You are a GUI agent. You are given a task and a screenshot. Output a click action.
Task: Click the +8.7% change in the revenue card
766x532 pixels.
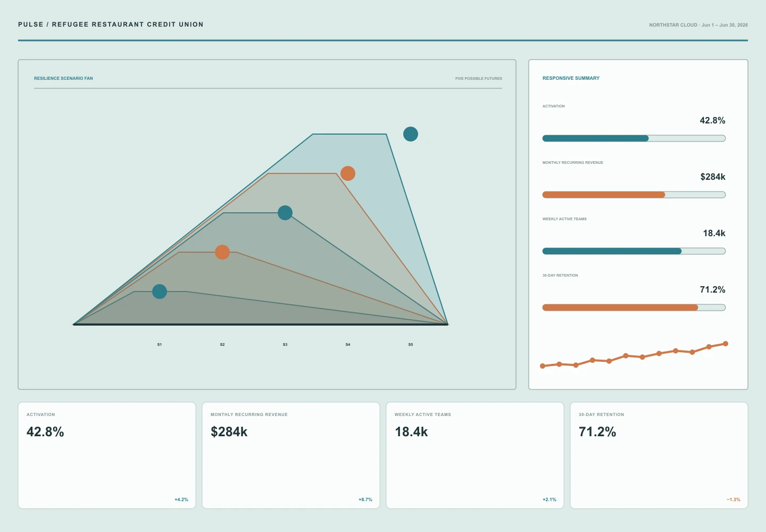point(365,500)
